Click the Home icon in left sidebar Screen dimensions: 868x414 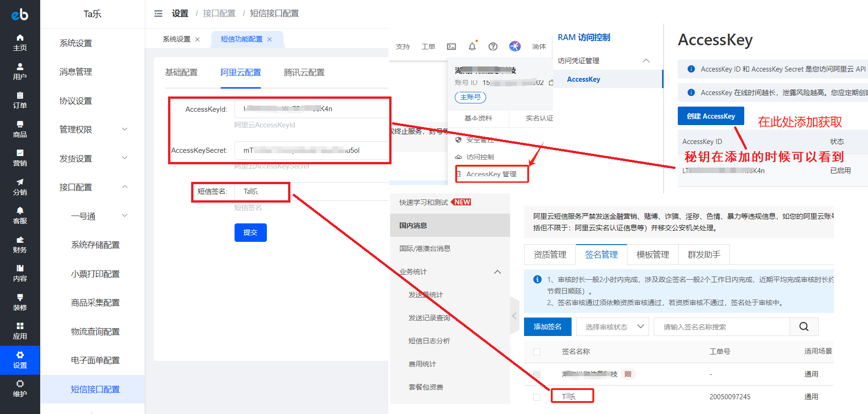point(20,42)
